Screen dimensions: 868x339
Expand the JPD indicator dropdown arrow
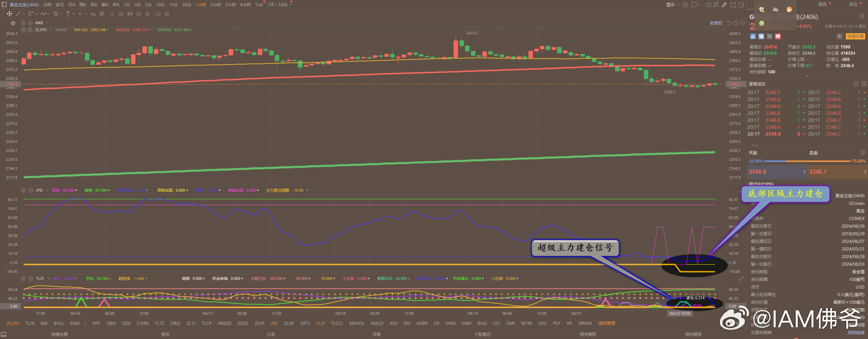47,190
